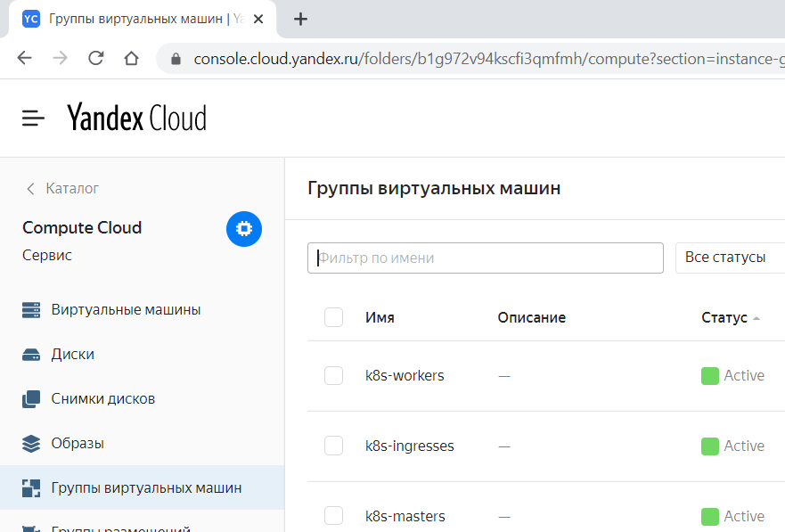Open the hamburger navigation menu
This screenshot has height=532, width=785.
pyautogui.click(x=33, y=119)
